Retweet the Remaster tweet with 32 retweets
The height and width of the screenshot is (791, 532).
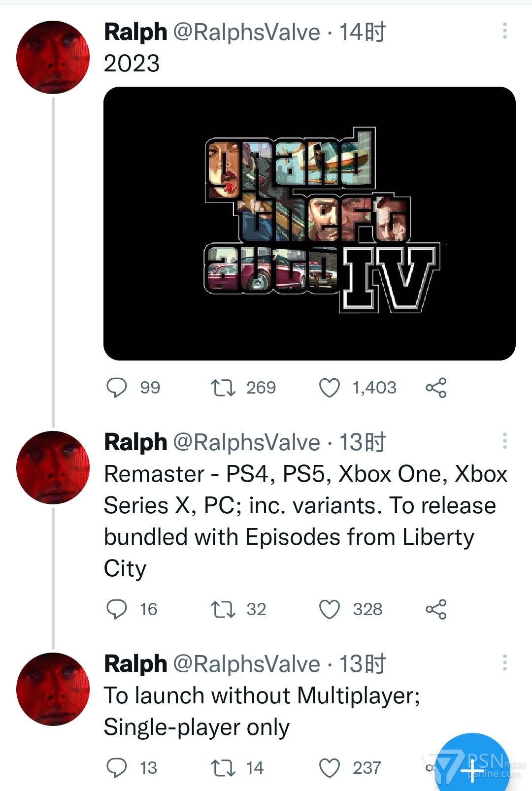(223, 609)
